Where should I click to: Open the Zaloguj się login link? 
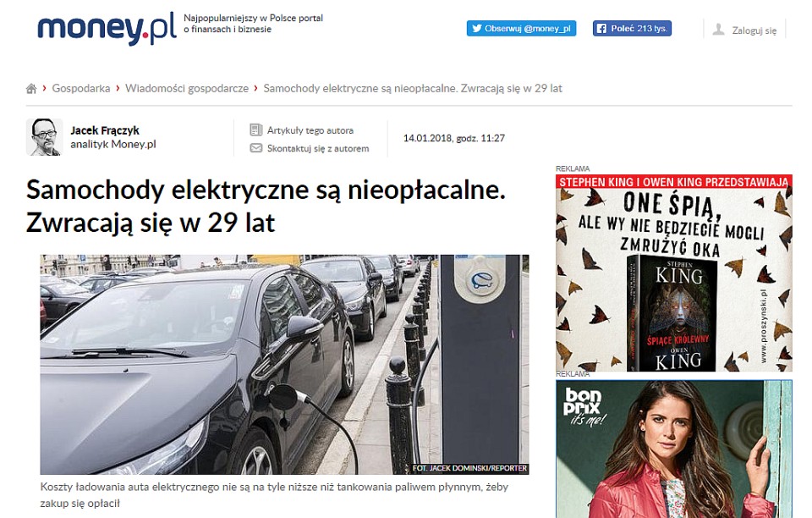(754, 30)
